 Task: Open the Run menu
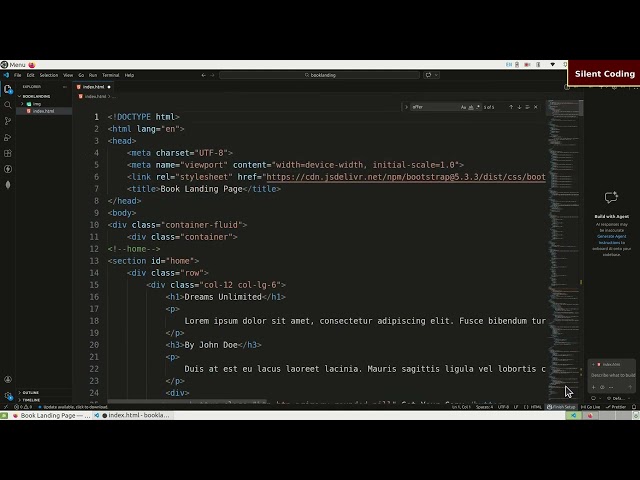coord(93,75)
